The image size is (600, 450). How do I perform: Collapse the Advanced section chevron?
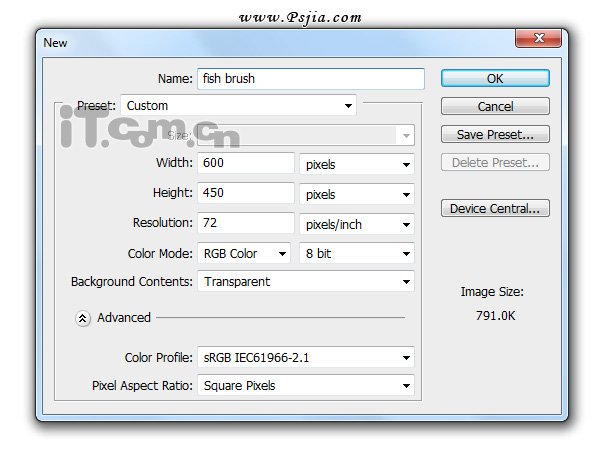pos(83,318)
